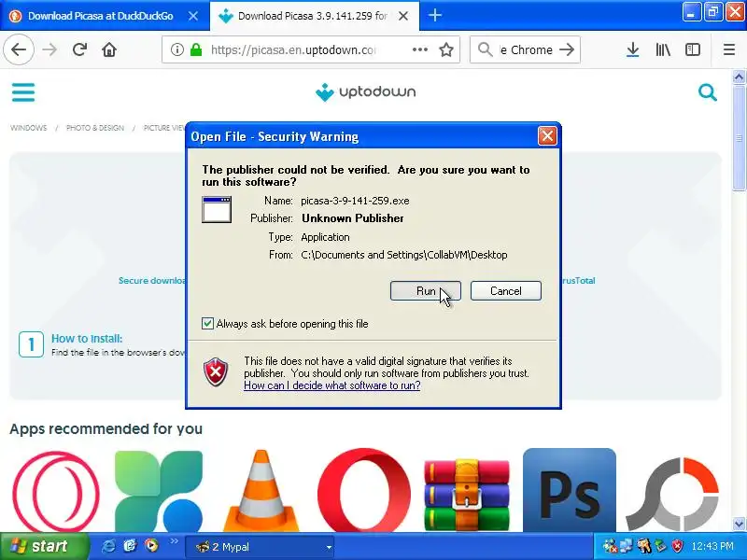
Task: Open the VLC cone app icon
Action: (261, 491)
